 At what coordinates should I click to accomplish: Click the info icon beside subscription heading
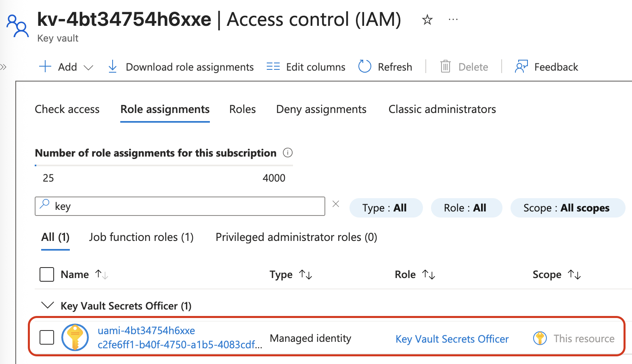click(x=288, y=153)
